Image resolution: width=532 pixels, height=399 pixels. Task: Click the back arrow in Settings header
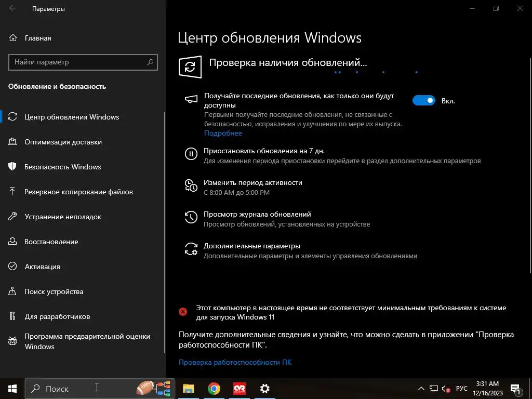(x=12, y=8)
